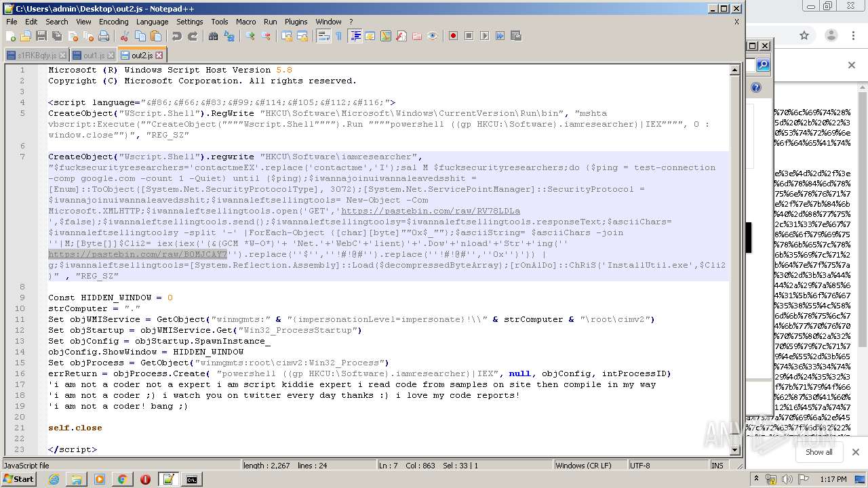Open the File menu
The image size is (868, 488).
click(12, 22)
